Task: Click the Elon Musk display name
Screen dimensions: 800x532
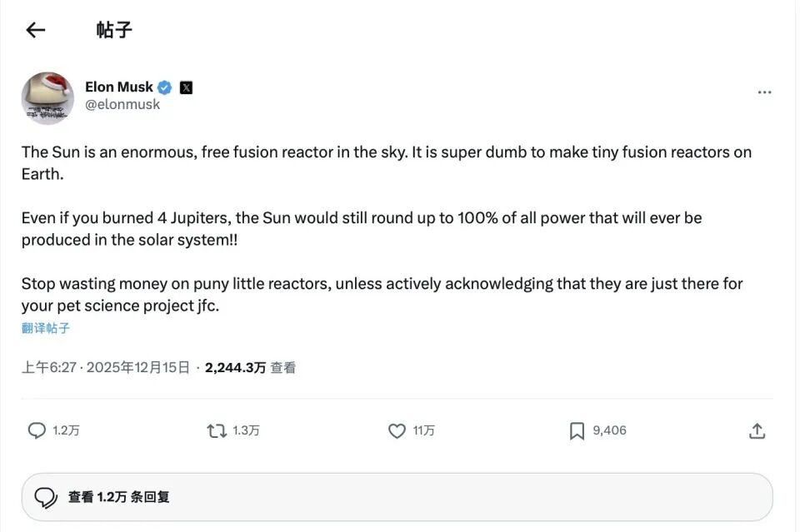Action: click(118, 87)
